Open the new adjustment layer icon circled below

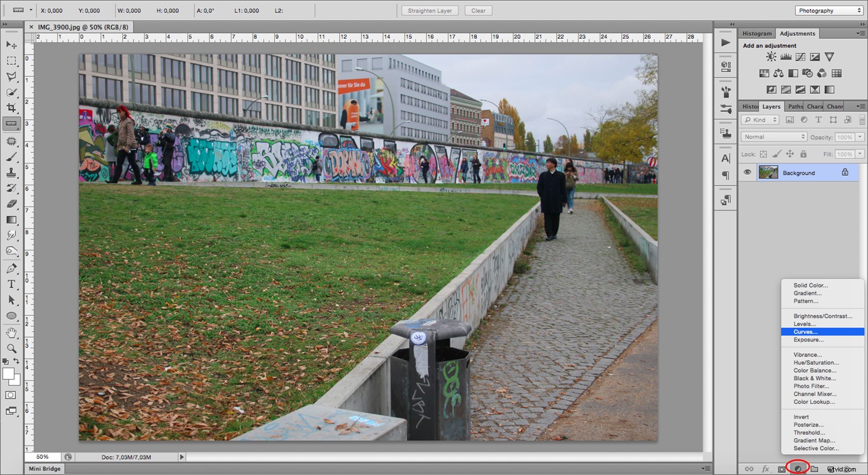pos(798,468)
